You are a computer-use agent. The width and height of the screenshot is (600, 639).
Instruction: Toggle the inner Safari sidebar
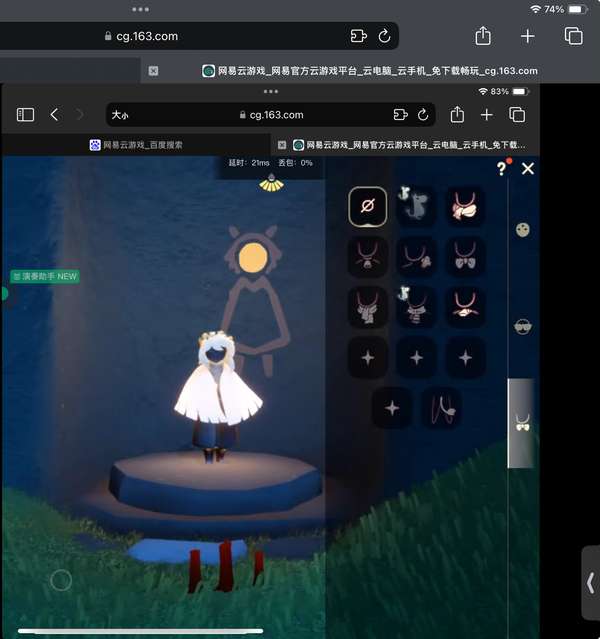point(25,115)
